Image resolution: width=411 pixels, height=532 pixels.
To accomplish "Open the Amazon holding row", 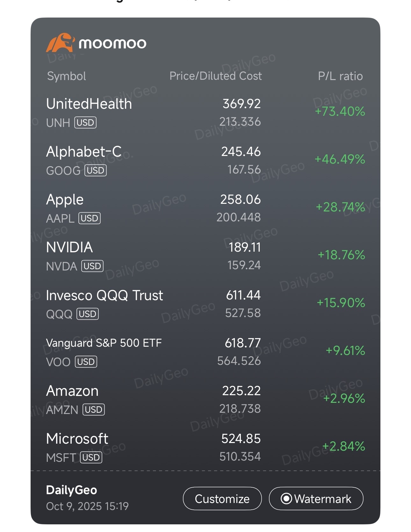I will [72, 391].
